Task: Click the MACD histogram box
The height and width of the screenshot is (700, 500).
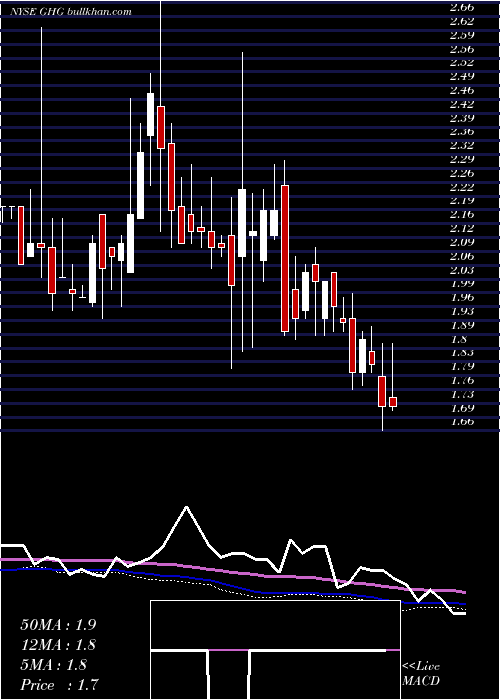Action: tap(275, 650)
